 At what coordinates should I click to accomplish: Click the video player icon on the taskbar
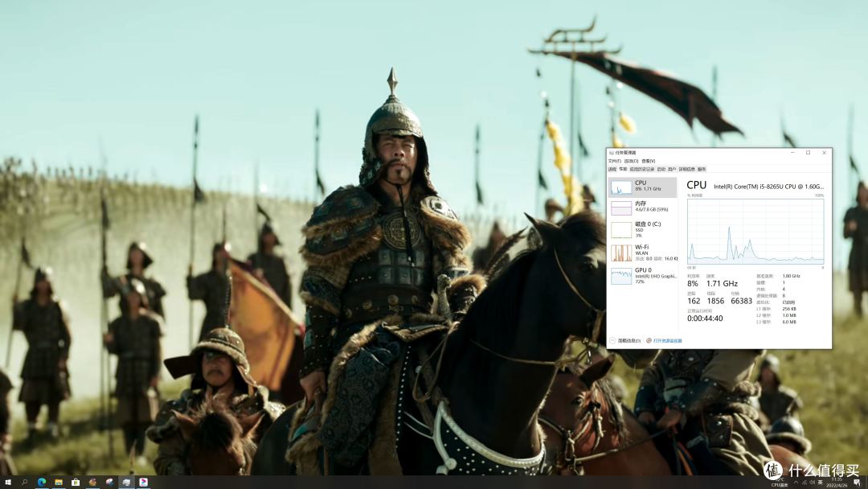click(x=143, y=483)
